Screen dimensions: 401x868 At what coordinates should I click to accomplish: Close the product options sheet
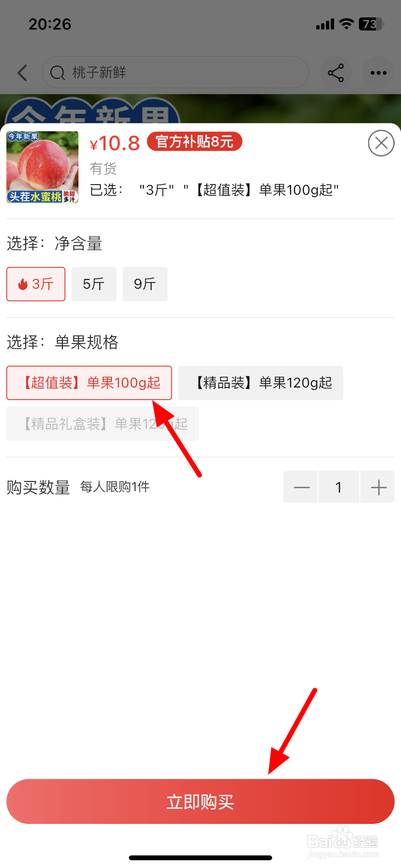point(381,143)
